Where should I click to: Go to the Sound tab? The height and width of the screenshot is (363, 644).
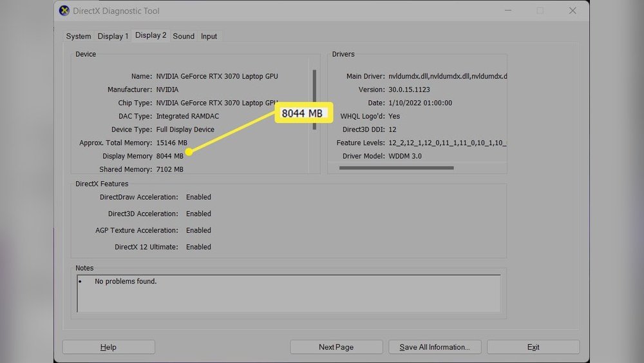click(184, 36)
